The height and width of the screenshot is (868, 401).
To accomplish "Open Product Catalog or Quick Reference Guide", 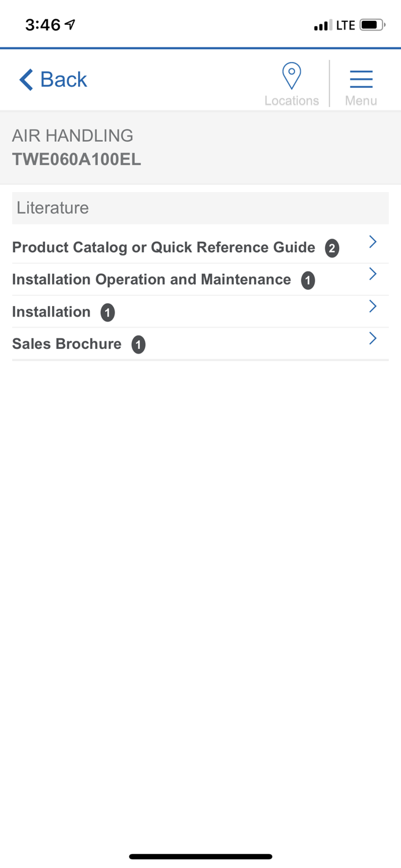I will coord(163,248).
